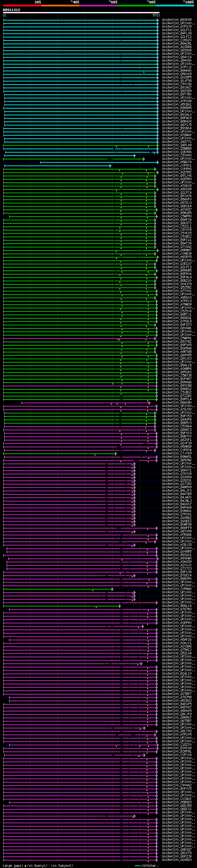Select hit label UniRef100_A9U2A5

(x=176, y=189)
